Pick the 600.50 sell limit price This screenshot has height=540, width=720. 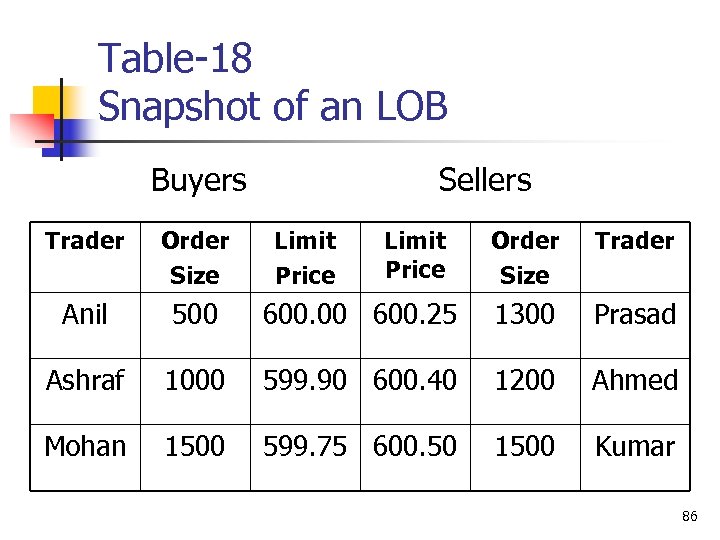415,446
